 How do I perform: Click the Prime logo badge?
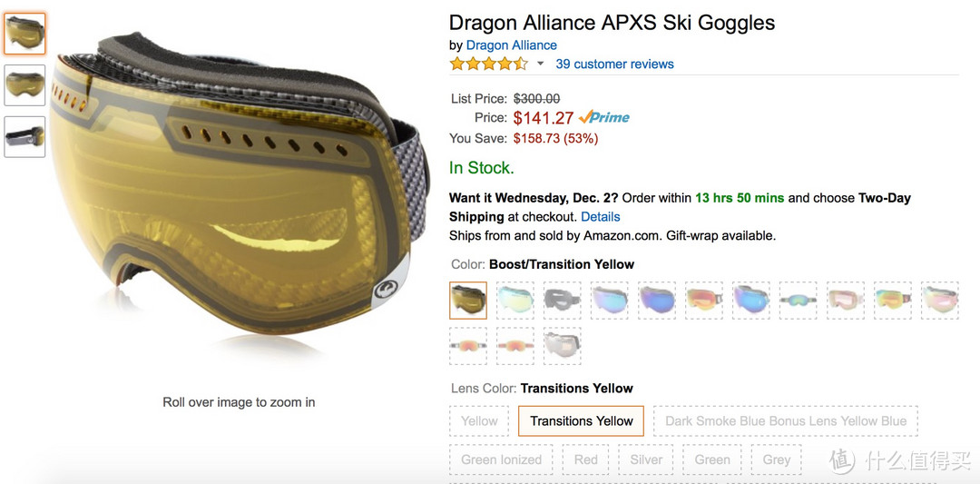[x=603, y=117]
